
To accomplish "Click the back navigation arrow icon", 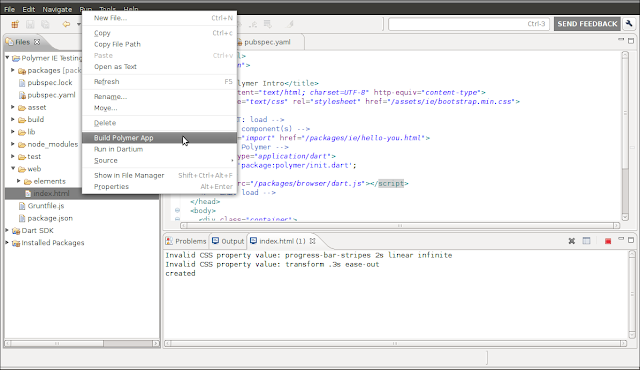I will pos(66,24).
